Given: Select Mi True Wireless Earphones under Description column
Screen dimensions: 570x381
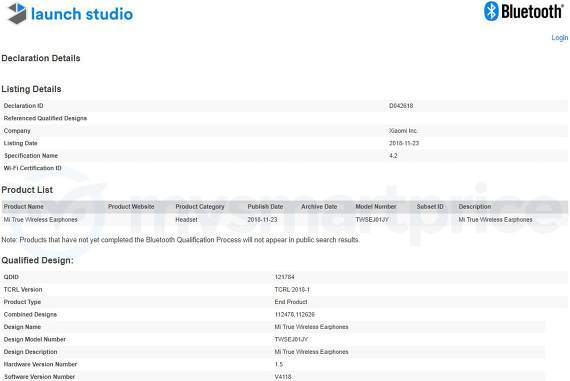Looking at the screenshot, I should coord(495,220).
